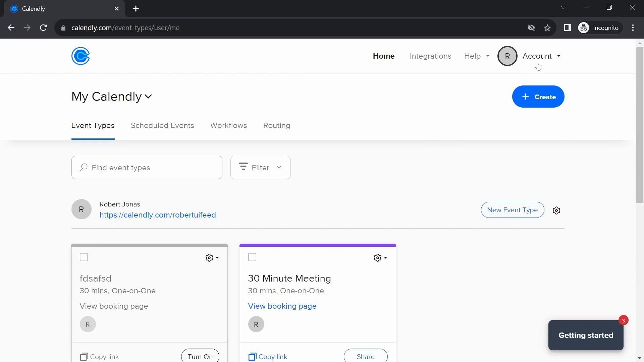Open gear menu on fdsafsd event card

(x=212, y=258)
